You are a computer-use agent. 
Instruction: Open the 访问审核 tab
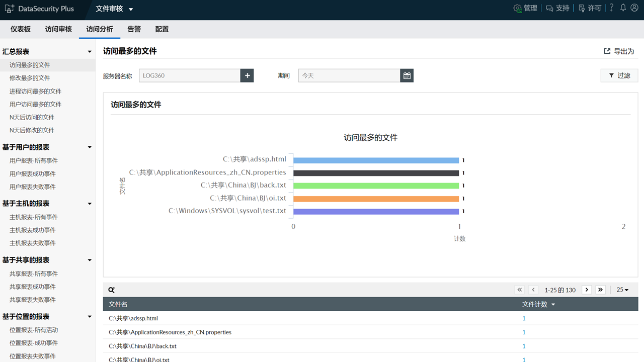point(58,29)
